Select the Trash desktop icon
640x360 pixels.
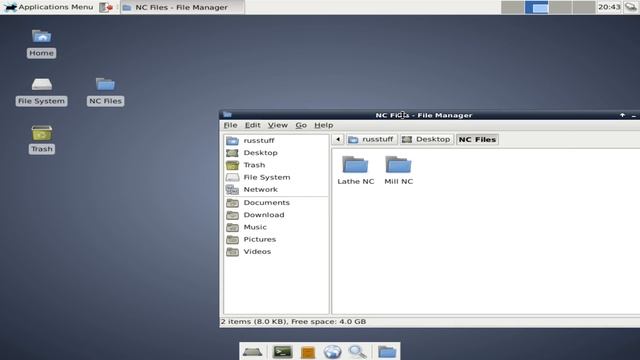(x=42, y=140)
